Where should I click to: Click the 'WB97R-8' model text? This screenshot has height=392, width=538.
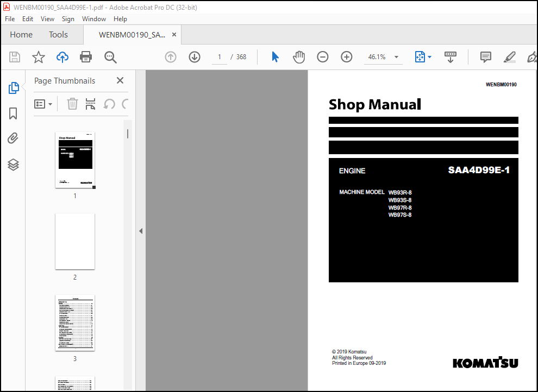[400, 207]
